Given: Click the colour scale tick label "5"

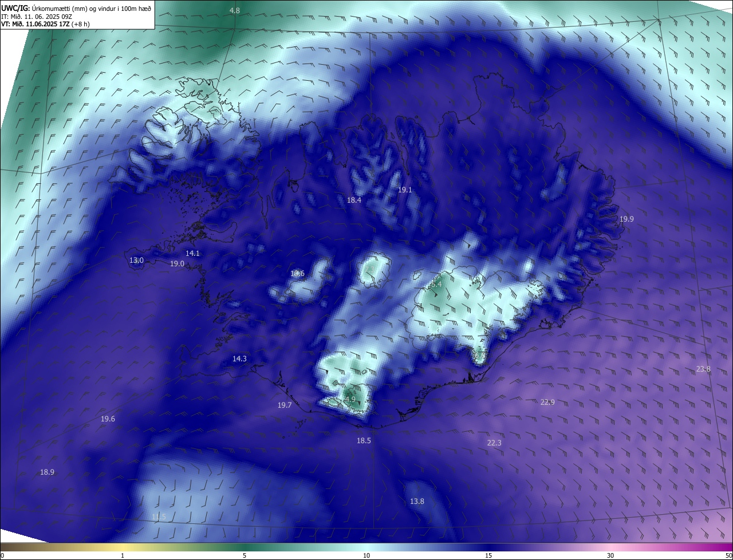Looking at the screenshot, I should pyautogui.click(x=245, y=555).
